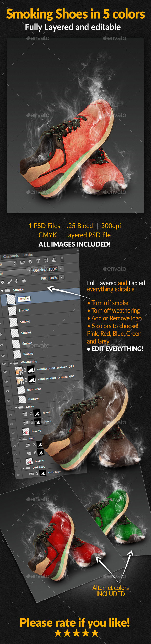Hide the shadow layer
Viewport: 151px width, 644px height.
click(x=9, y=400)
